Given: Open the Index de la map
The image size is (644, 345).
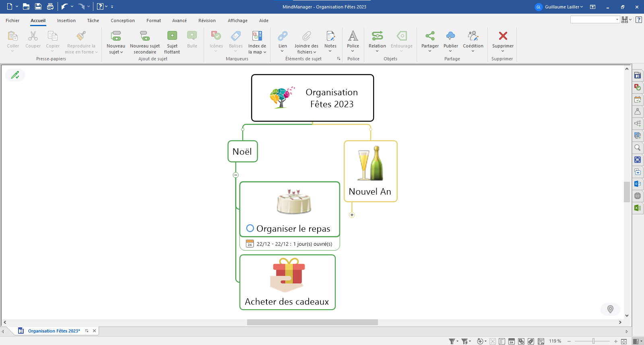Looking at the screenshot, I should 257,36.
